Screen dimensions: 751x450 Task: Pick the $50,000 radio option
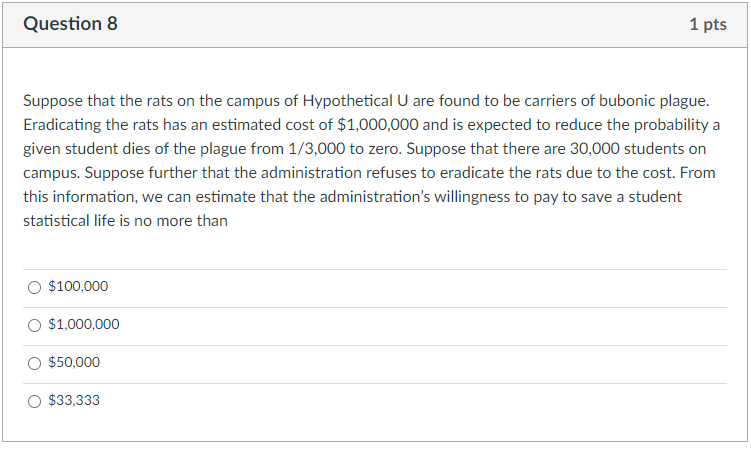point(35,363)
